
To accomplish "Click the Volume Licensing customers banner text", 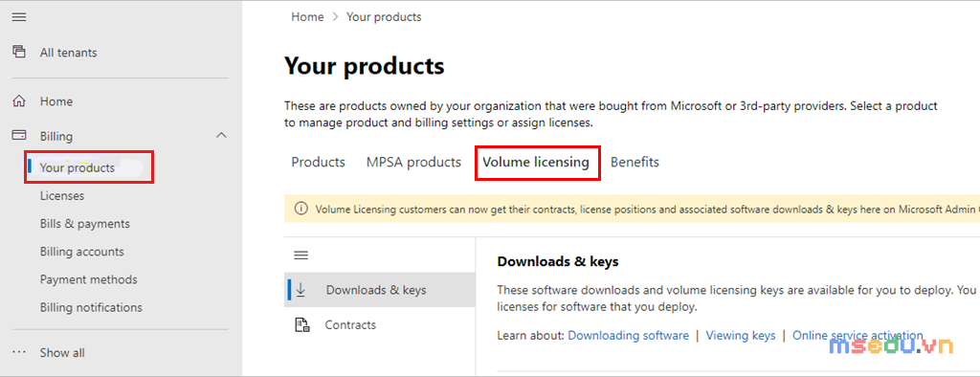I will tap(648, 209).
